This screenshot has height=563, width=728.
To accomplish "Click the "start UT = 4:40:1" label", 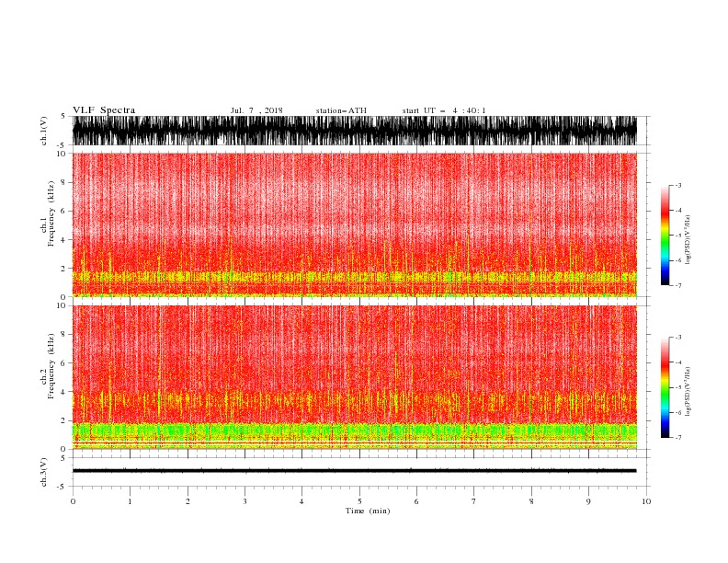I will (444, 110).
